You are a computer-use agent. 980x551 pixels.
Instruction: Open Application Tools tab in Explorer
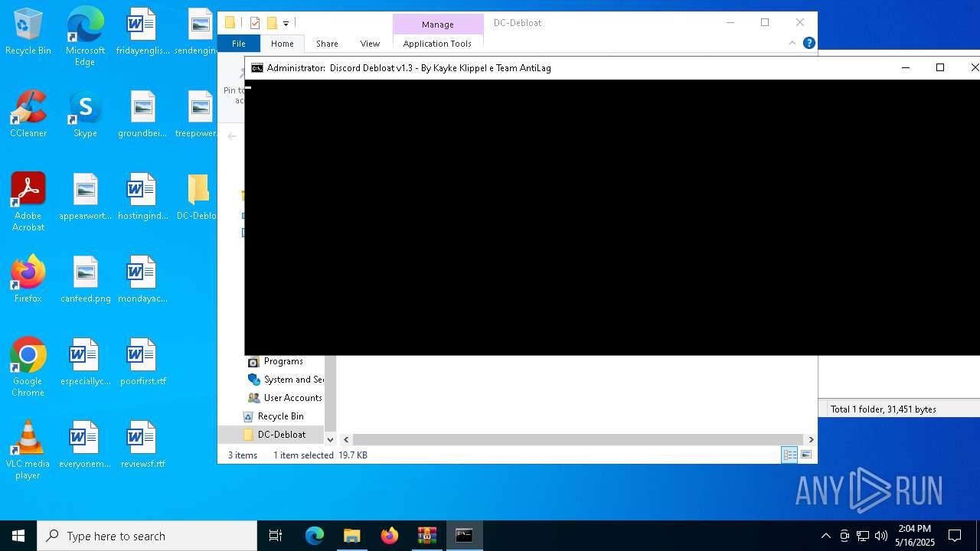click(437, 44)
